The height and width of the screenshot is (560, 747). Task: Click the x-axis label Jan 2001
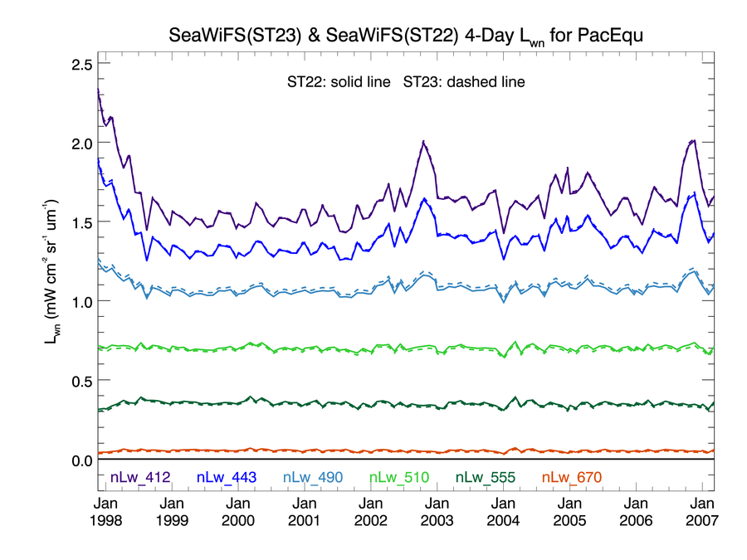pos(305,512)
